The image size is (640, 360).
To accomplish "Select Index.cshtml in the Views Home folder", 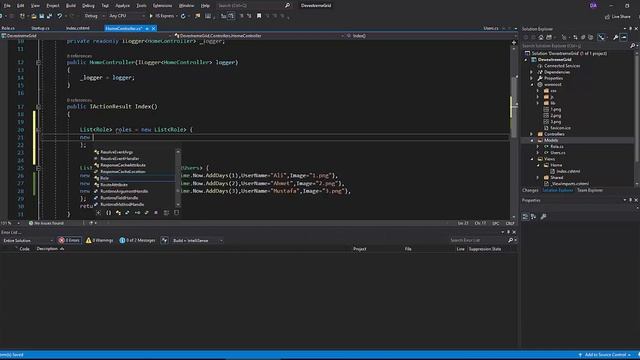I will (x=568, y=171).
